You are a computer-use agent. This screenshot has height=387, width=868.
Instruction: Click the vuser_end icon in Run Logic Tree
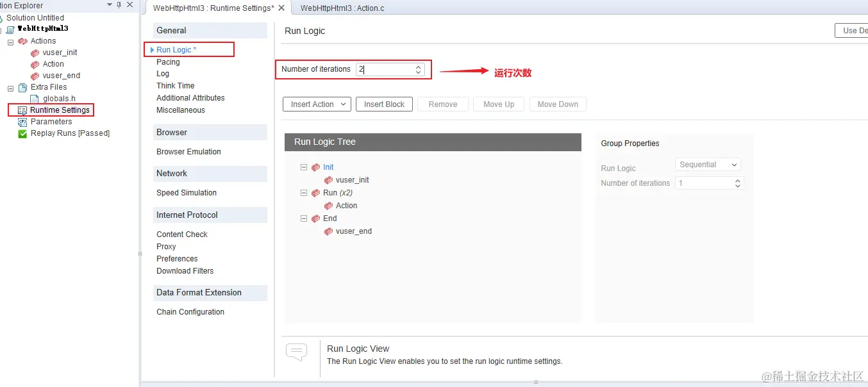pyautogui.click(x=328, y=231)
